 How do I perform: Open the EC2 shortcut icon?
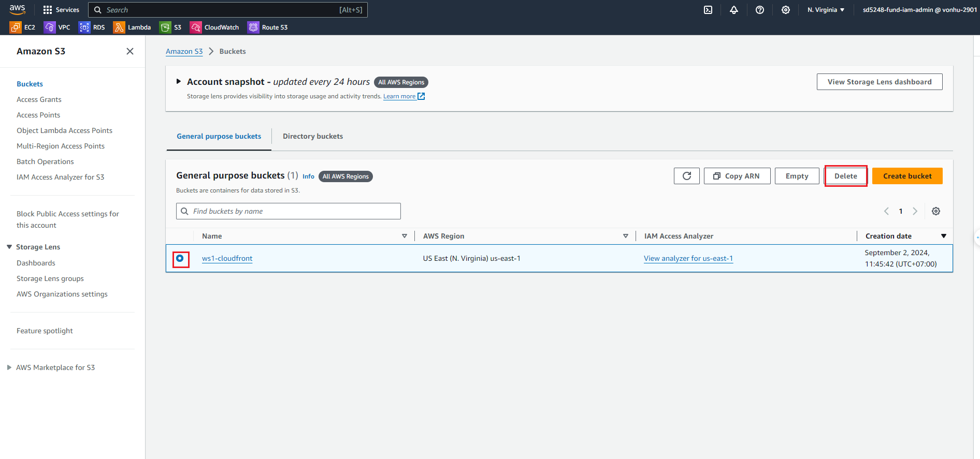[16, 27]
